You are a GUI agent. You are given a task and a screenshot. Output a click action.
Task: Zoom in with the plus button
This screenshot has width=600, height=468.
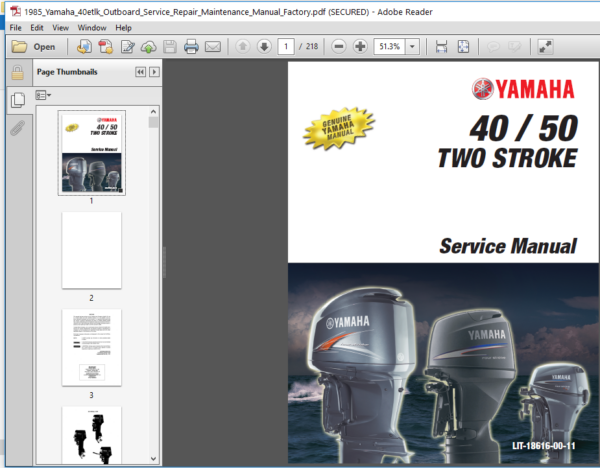tap(360, 47)
